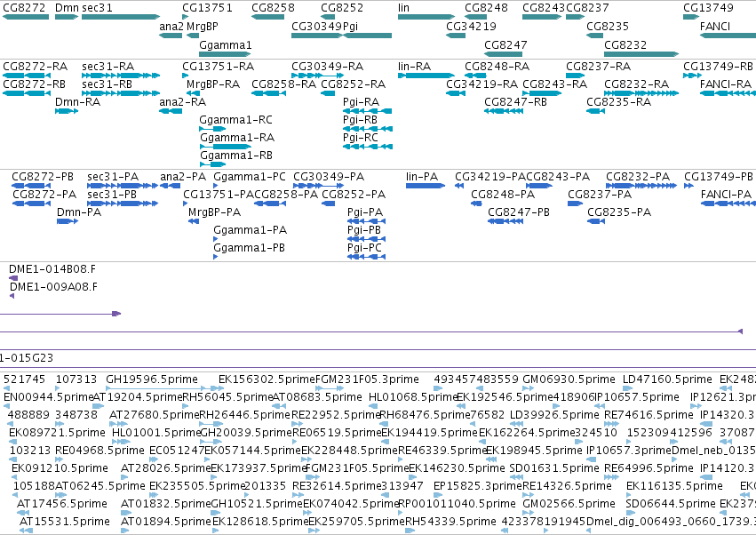Click the 'Ggamma1' gene label

[225, 44]
